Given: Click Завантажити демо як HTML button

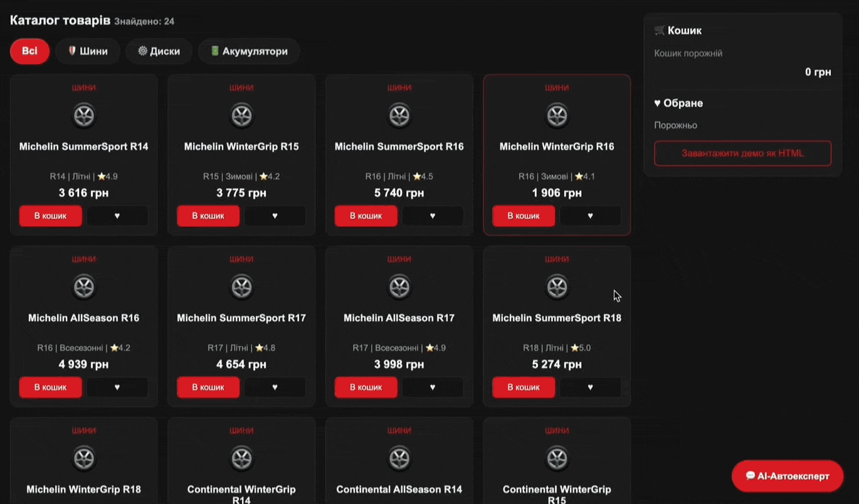Looking at the screenshot, I should 742,154.
